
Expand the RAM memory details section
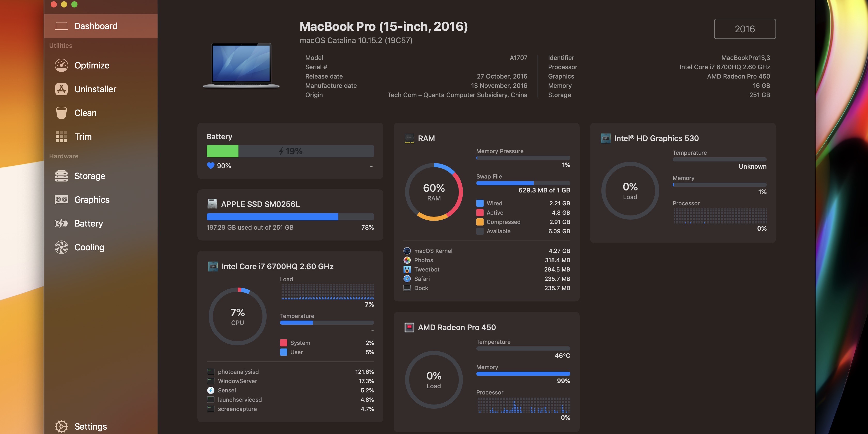426,138
